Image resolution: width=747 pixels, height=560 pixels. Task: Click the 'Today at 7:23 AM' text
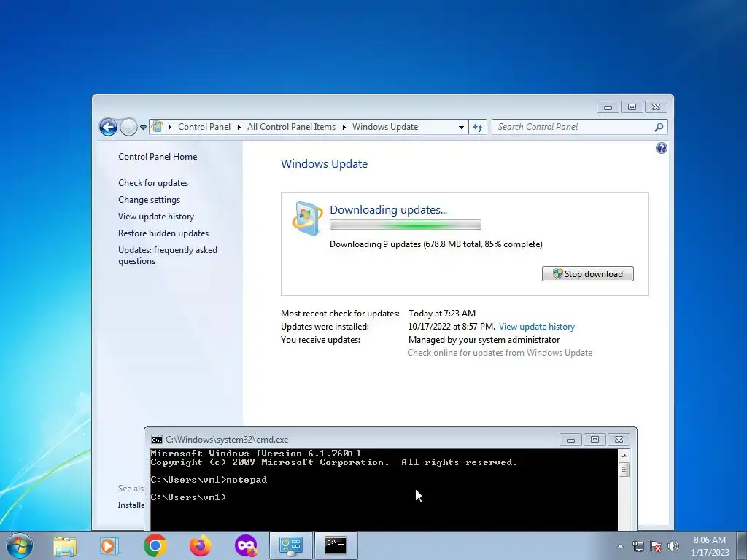click(x=442, y=314)
